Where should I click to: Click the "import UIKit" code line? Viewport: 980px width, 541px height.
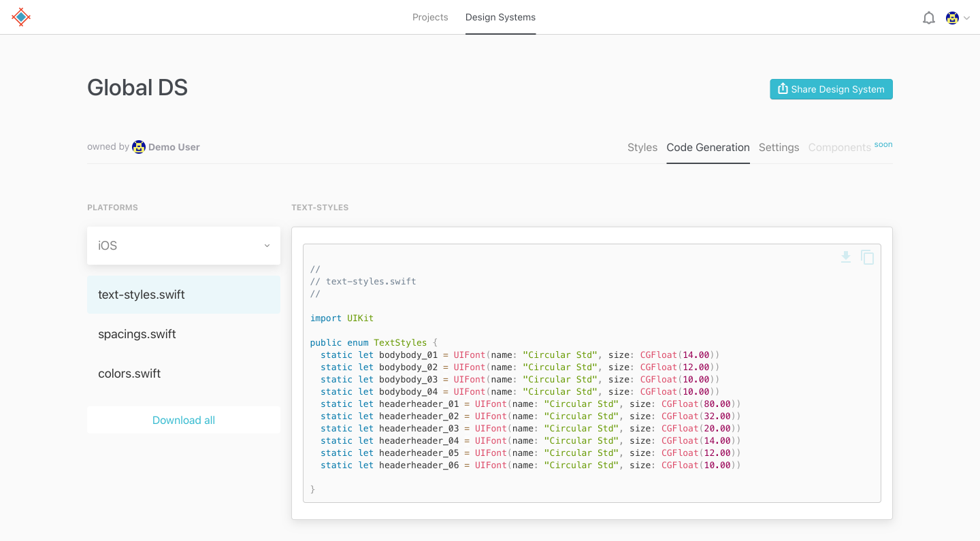[x=342, y=318]
